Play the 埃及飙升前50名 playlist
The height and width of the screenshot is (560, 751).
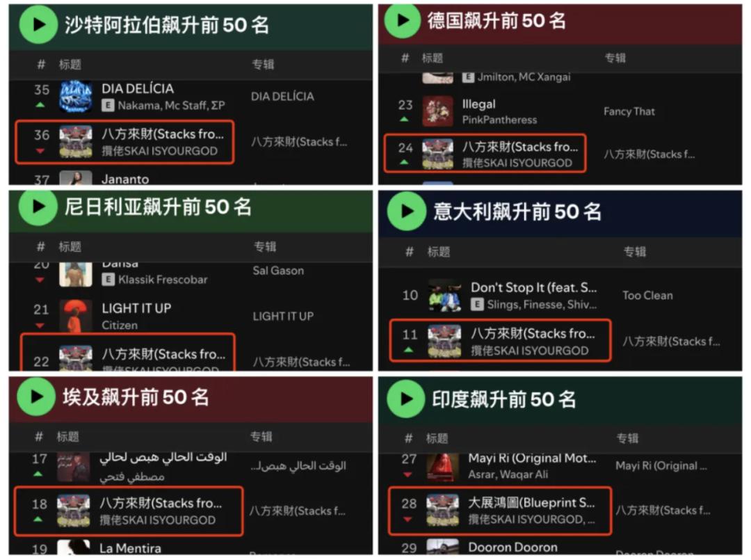coord(36,397)
